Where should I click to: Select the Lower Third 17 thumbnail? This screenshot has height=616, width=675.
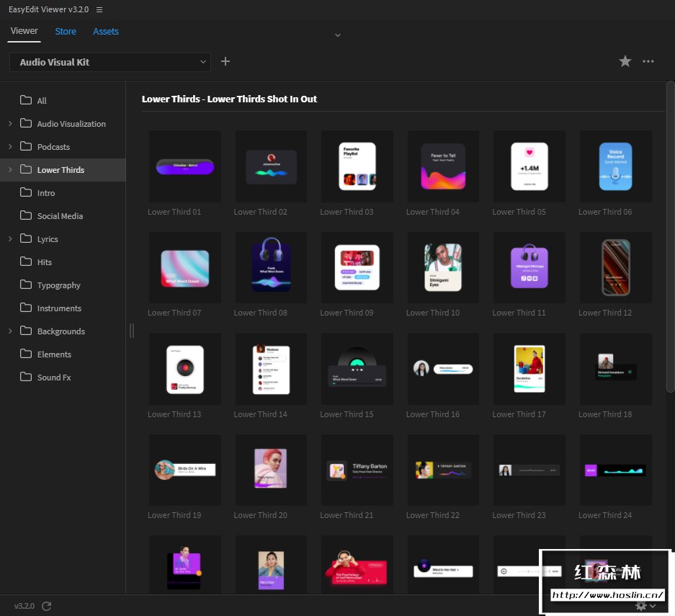coord(529,369)
